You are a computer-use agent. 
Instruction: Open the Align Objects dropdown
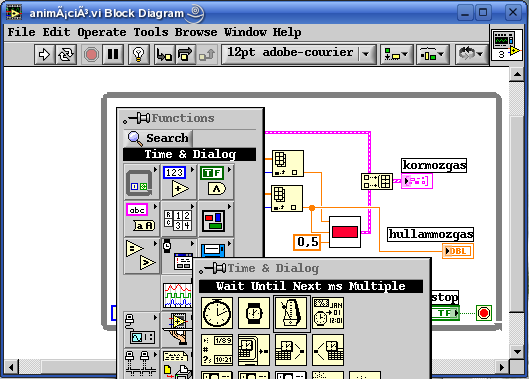point(396,54)
